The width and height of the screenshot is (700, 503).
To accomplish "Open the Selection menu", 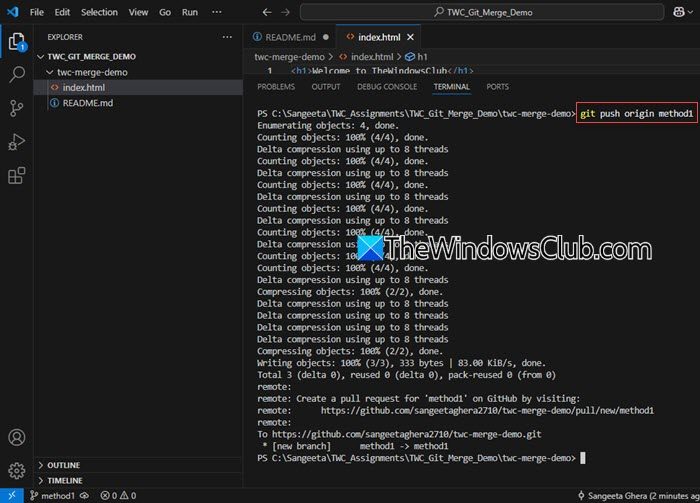I will pyautogui.click(x=99, y=12).
